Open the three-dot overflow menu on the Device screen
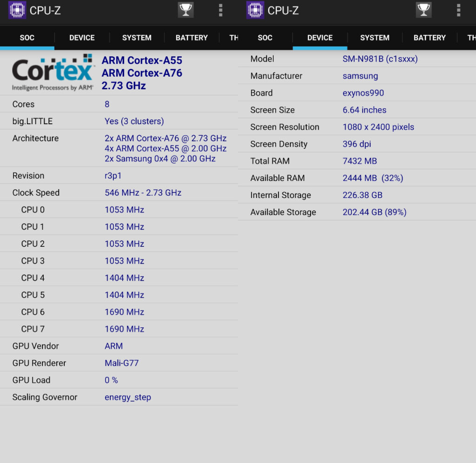 pos(459,10)
